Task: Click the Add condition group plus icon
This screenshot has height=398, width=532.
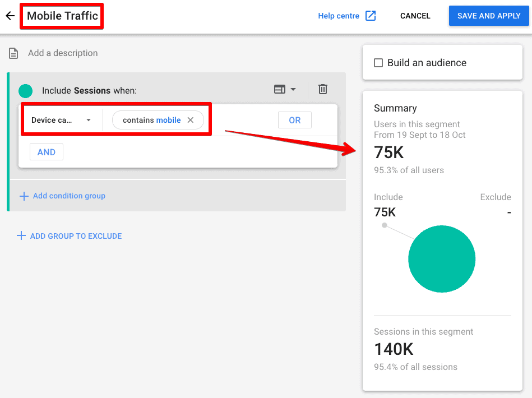Action: point(23,196)
